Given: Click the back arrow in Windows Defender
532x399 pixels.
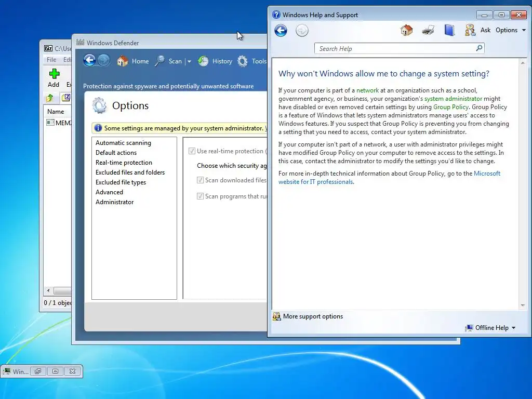Looking at the screenshot, I should pyautogui.click(x=89, y=60).
